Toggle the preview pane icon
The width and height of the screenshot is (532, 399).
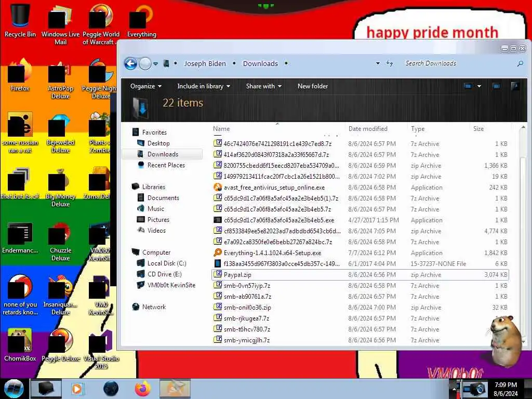(496, 86)
